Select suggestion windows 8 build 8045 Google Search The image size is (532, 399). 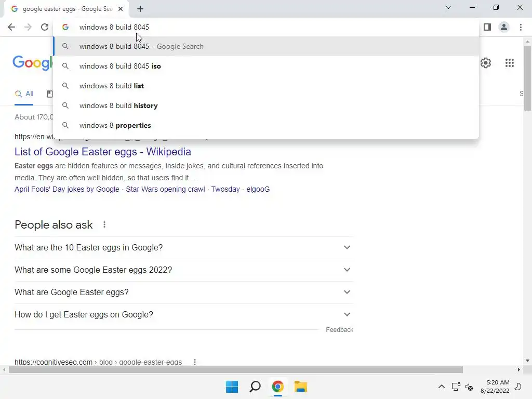(266, 46)
